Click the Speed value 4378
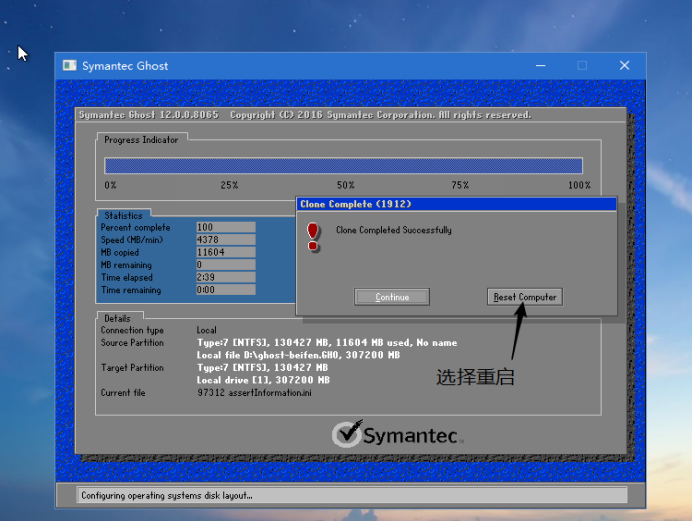This screenshot has height=521, width=692. tap(226, 240)
